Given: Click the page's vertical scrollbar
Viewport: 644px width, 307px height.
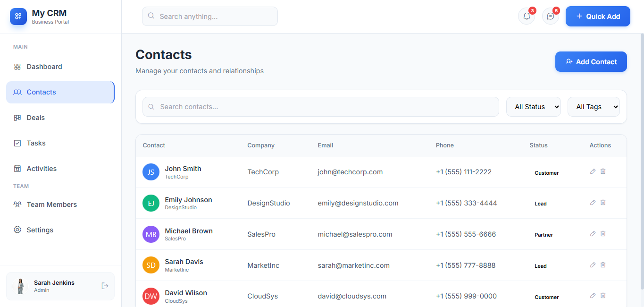Looking at the screenshot, I should pyautogui.click(x=642, y=161).
